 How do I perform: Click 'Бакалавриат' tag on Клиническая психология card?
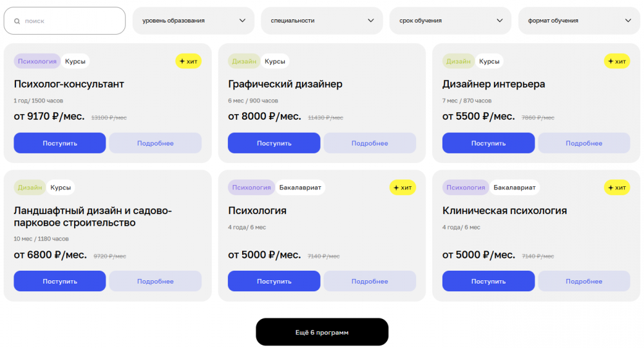click(515, 188)
